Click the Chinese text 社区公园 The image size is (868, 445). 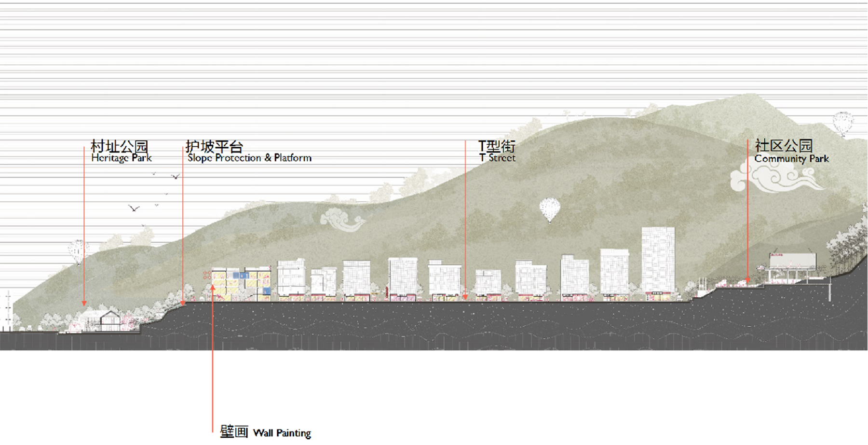(x=784, y=145)
